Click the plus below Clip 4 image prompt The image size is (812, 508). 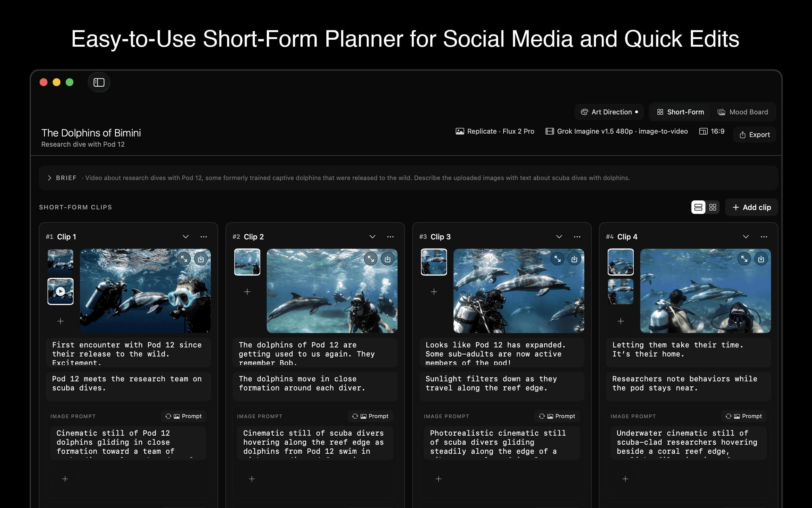[x=625, y=479]
